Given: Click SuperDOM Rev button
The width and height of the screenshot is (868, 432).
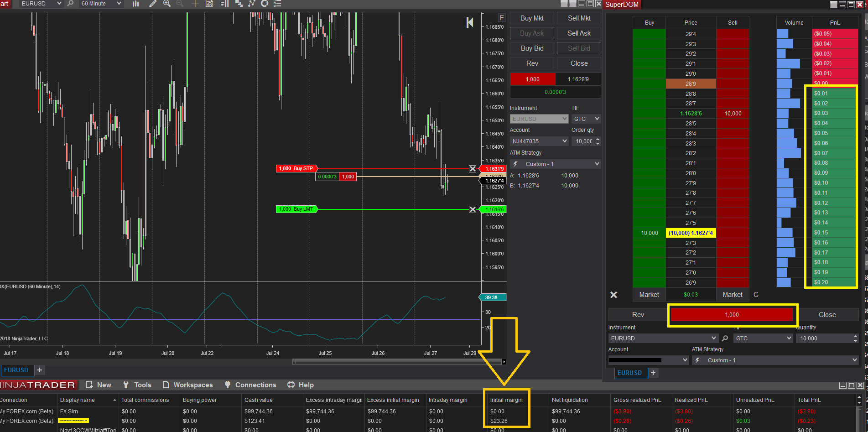Looking at the screenshot, I should point(638,315).
